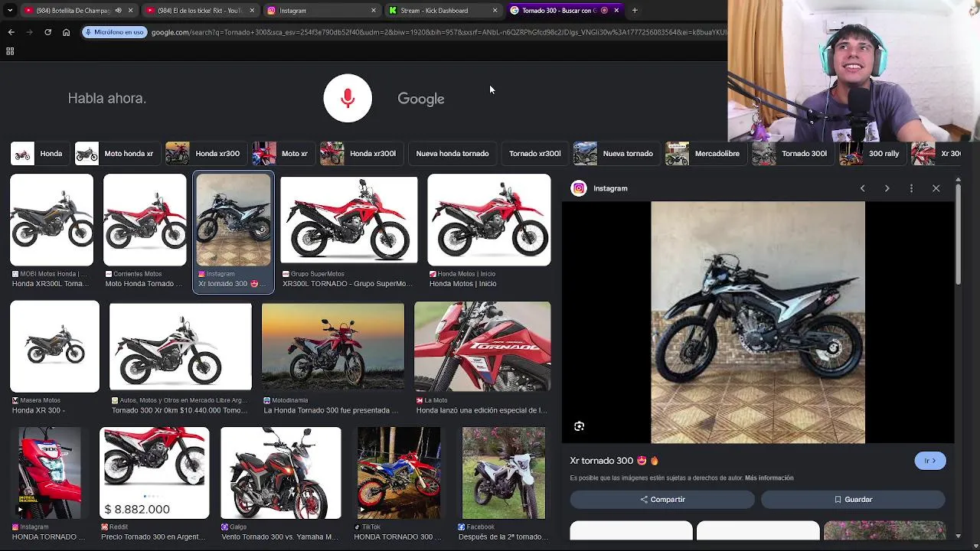Mute audio on Botellita De Champagne tab
The width and height of the screenshot is (980, 551).
point(119,11)
